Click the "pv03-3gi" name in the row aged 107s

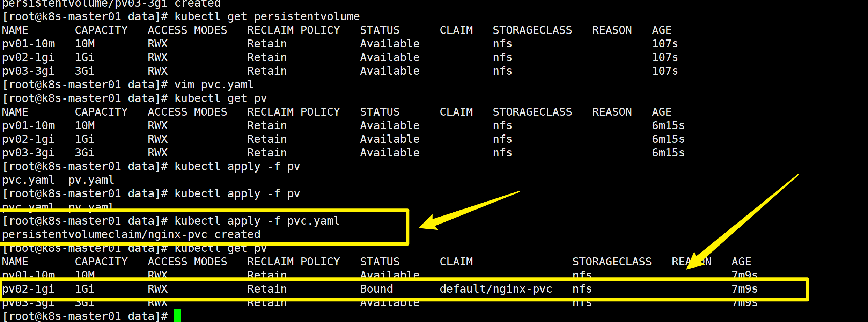[x=29, y=71]
